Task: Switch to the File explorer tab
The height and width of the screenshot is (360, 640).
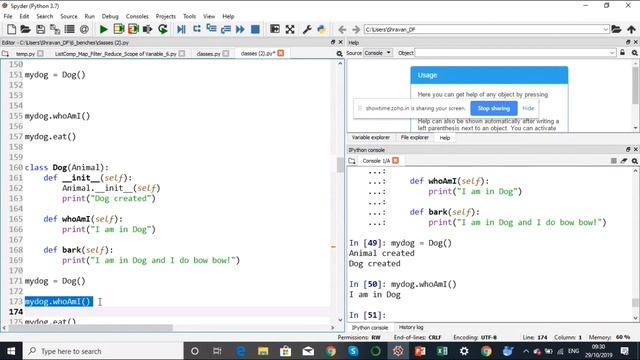Action: (415, 138)
